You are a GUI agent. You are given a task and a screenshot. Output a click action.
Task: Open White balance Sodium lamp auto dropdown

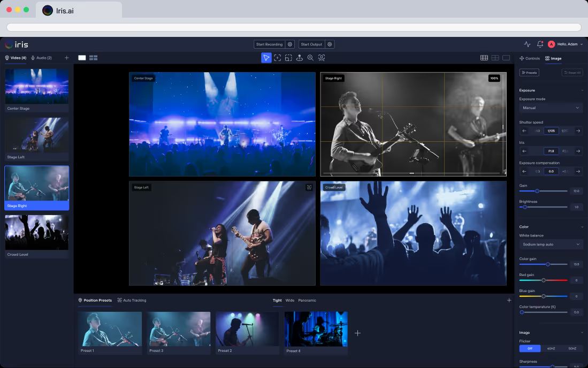click(551, 244)
